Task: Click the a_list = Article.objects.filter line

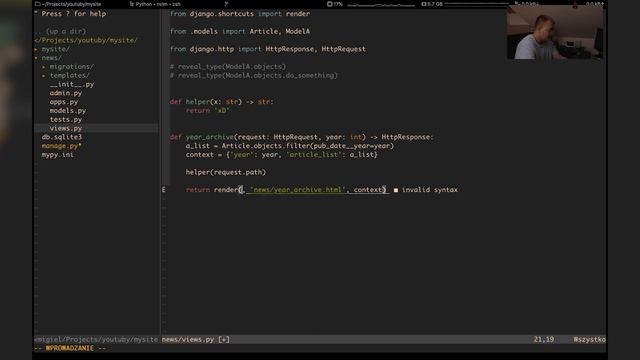Action: click(x=290, y=146)
